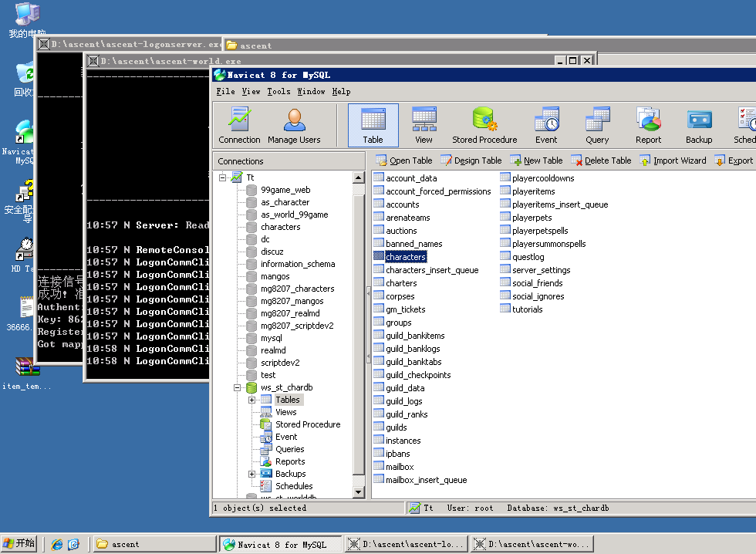Click the Design Table button
This screenshot has width=756, height=554.
click(471, 160)
